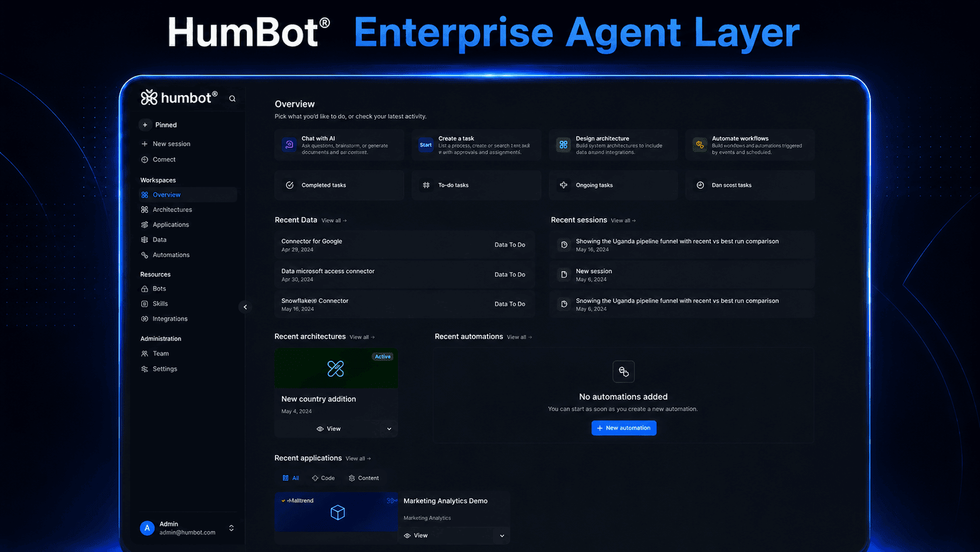Click the Dan scost tasks clock icon

(x=700, y=185)
